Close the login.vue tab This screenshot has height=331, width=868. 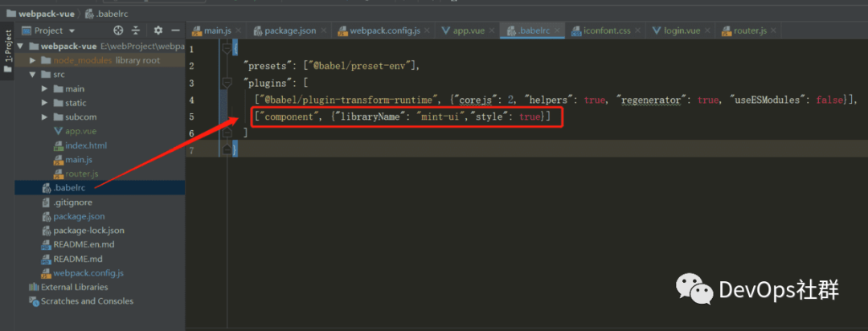pos(708,31)
